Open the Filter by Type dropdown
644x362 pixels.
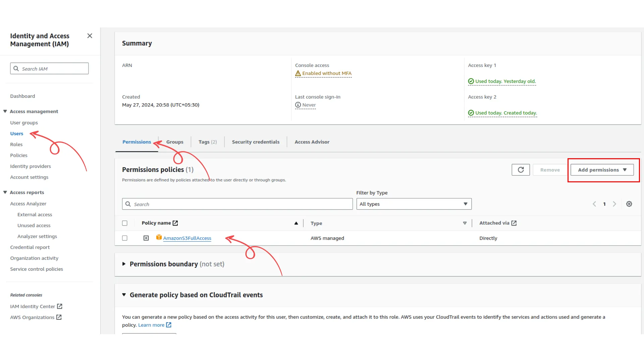[414, 204]
